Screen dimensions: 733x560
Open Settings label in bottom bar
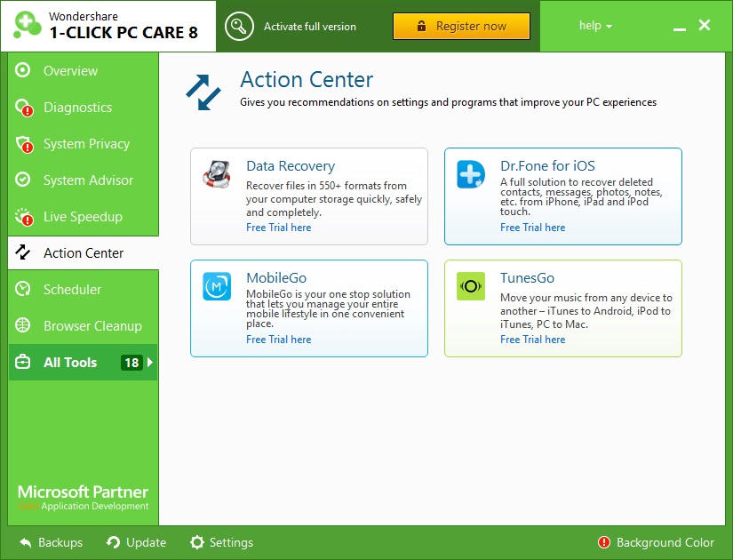pos(231,542)
